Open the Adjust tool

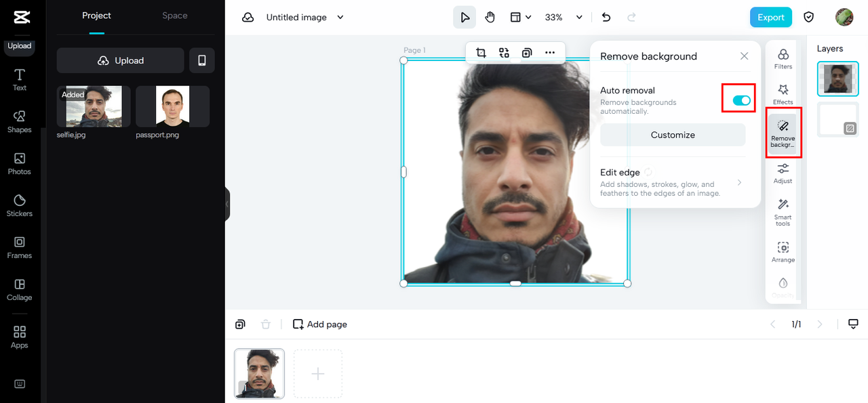(783, 173)
